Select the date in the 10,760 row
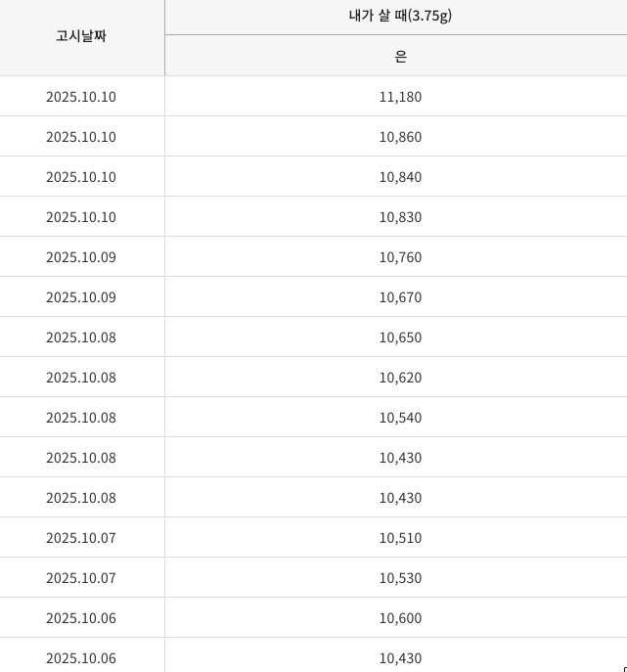This screenshot has height=672, width=627. 81,257
